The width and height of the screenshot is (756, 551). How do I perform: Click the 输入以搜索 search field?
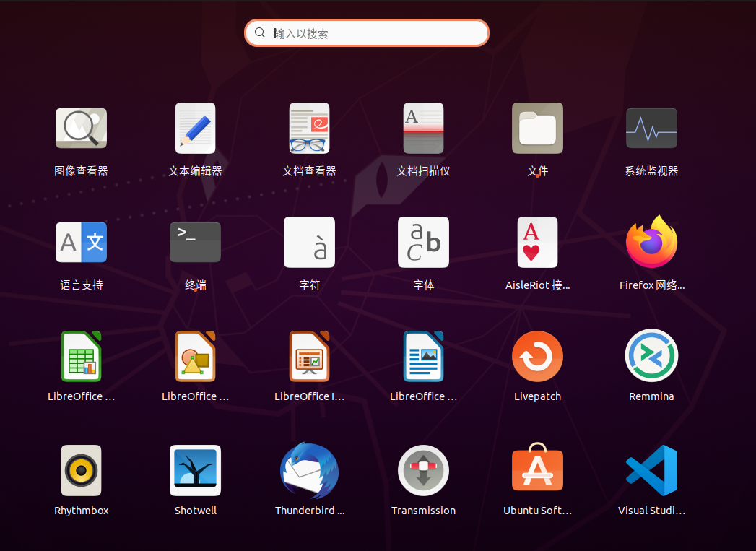(x=367, y=32)
